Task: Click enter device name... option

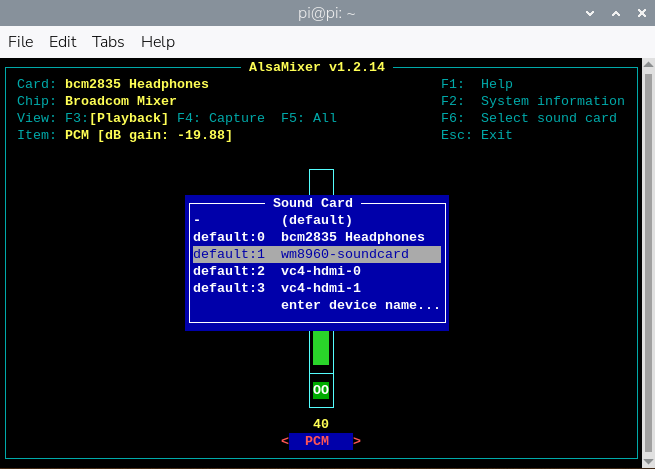Action: (360, 305)
